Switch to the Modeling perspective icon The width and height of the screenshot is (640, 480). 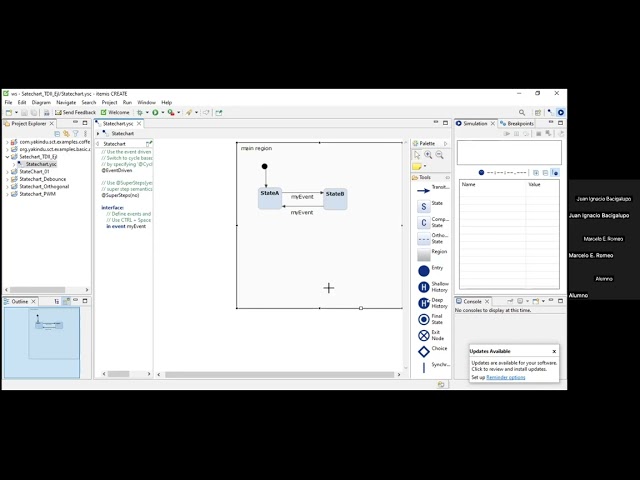550,113
